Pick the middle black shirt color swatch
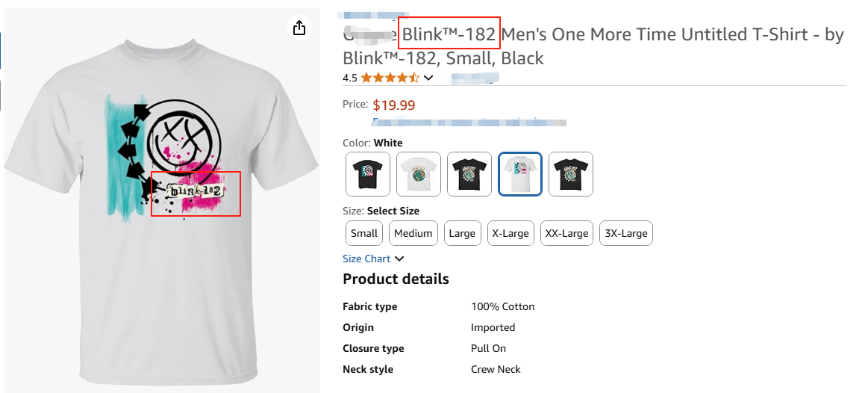 (x=469, y=174)
